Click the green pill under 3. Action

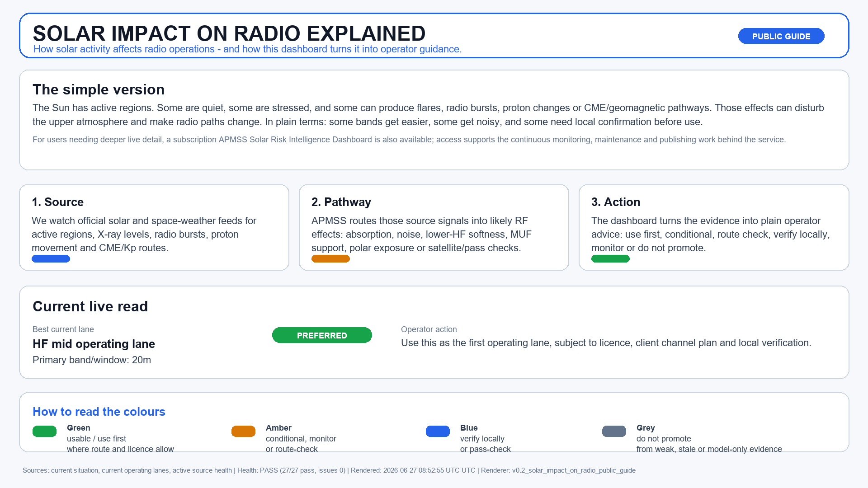610,259
